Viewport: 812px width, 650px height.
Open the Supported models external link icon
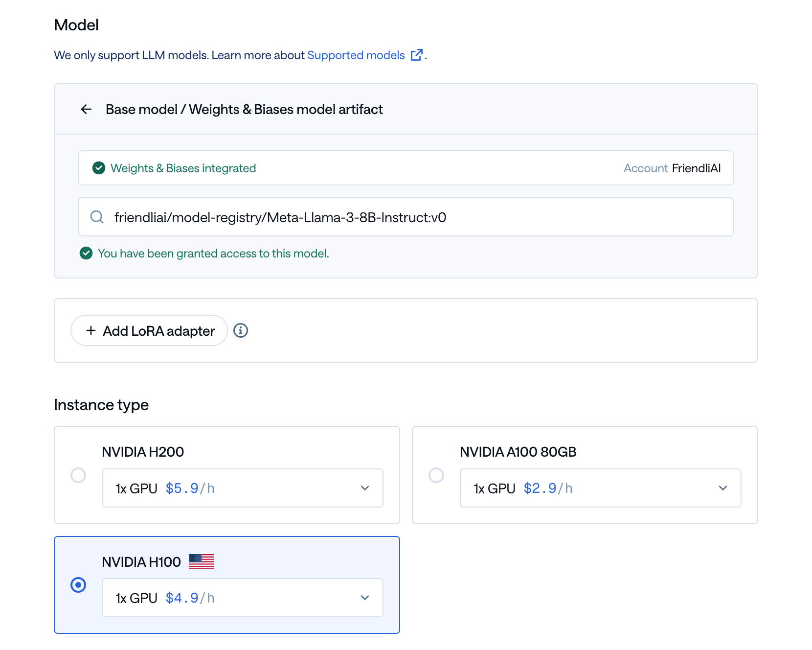point(416,55)
